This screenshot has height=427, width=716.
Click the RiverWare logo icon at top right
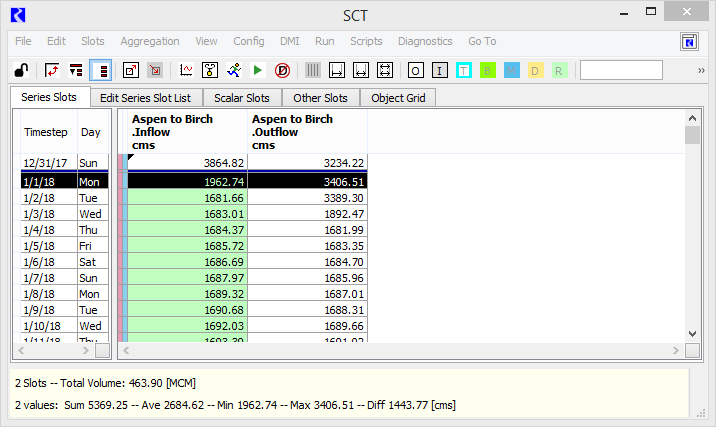689,41
